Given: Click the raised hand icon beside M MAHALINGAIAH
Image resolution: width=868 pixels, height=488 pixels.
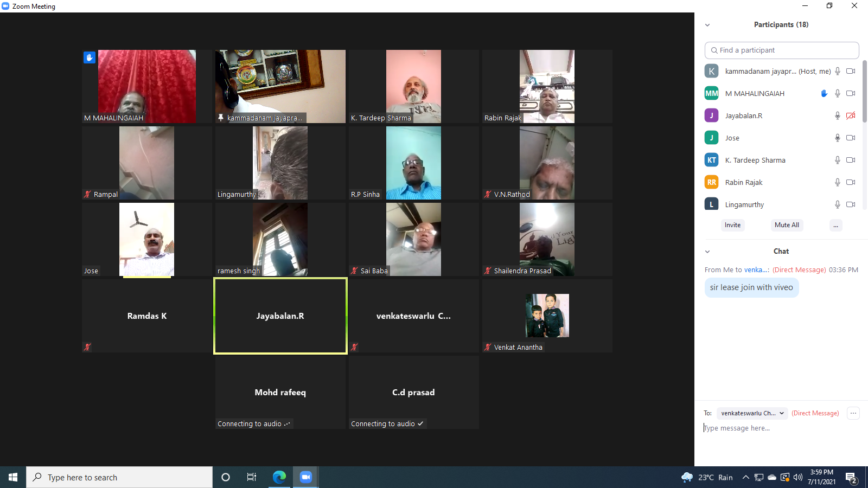Looking at the screenshot, I should coord(824,93).
